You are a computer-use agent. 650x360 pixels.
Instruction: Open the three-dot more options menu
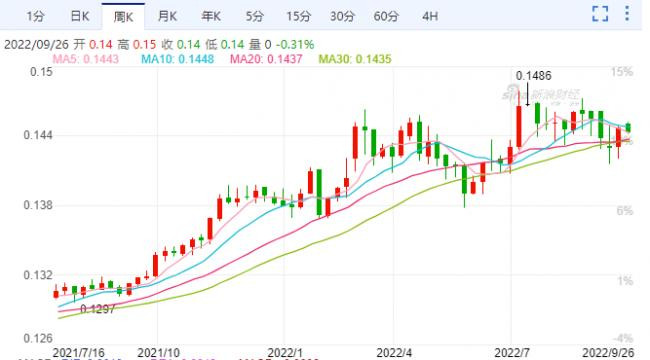point(627,14)
